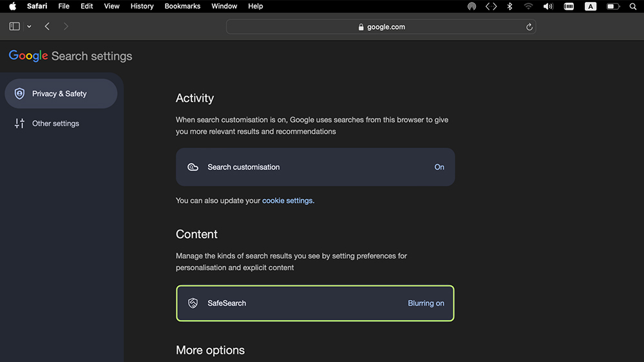Click the Search customisation icon
The height and width of the screenshot is (362, 644).
[x=193, y=167]
